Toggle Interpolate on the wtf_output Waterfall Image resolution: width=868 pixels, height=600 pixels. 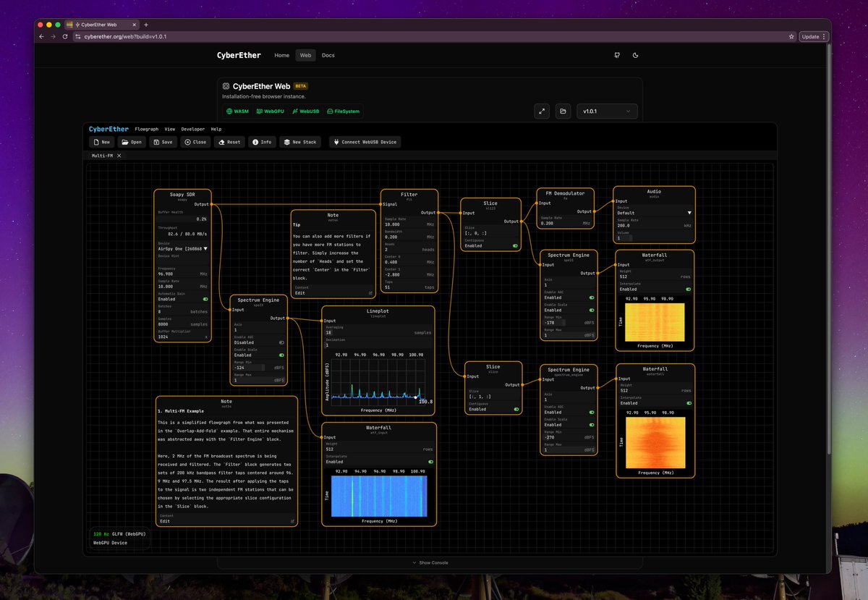coord(688,289)
